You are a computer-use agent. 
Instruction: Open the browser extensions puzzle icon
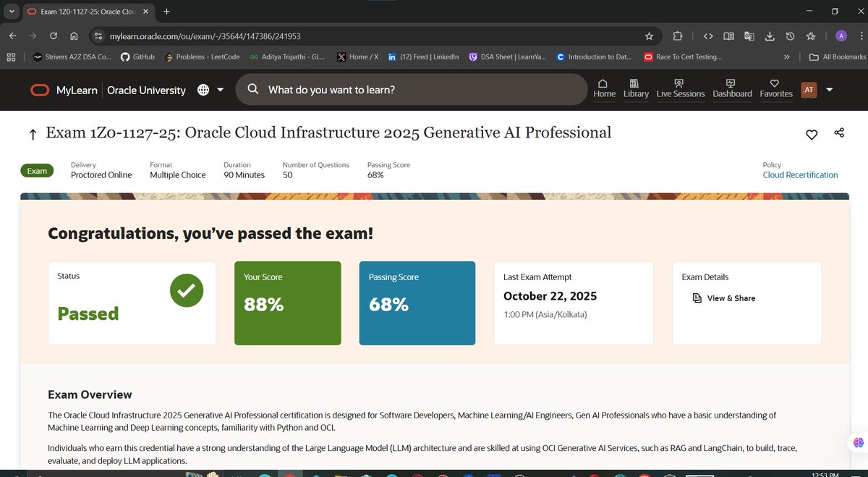point(678,36)
